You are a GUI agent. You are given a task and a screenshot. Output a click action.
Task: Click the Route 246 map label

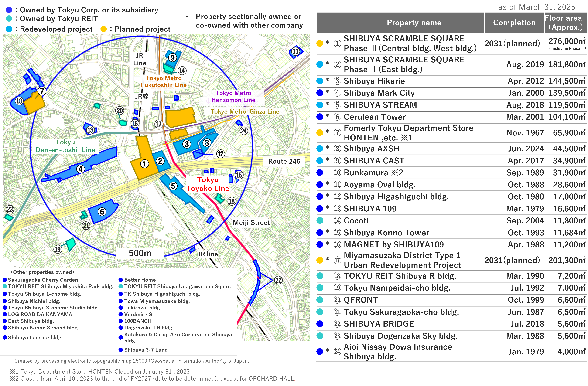[284, 162]
